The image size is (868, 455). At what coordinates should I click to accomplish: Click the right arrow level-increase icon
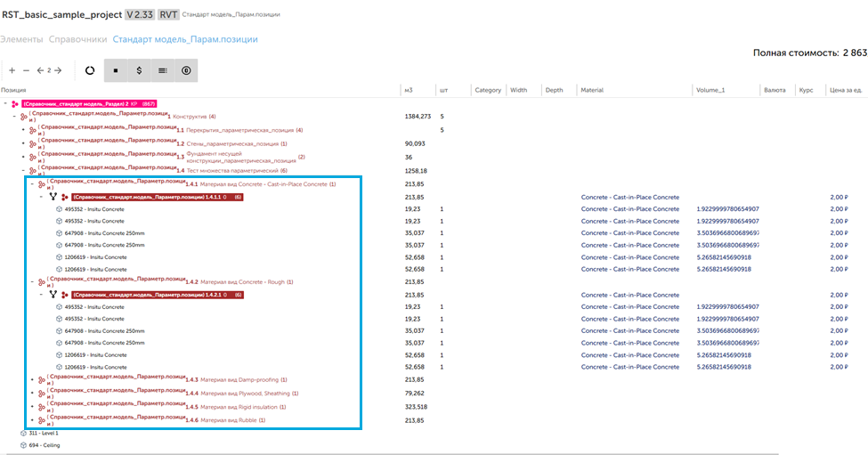58,70
